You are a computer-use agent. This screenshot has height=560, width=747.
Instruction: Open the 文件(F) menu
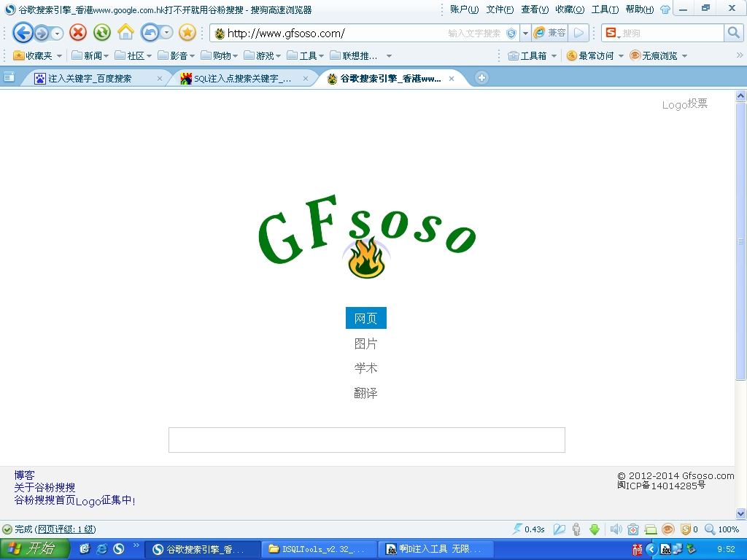[x=500, y=9]
